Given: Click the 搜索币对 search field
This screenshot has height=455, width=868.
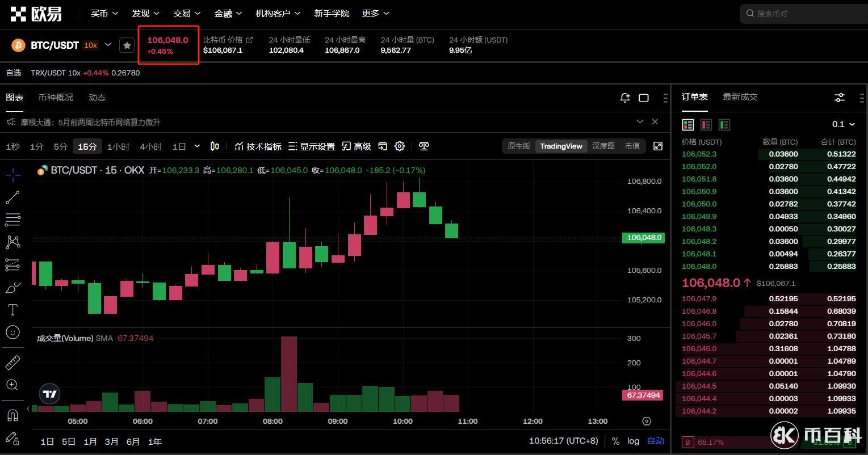Looking at the screenshot, I should (x=803, y=13).
